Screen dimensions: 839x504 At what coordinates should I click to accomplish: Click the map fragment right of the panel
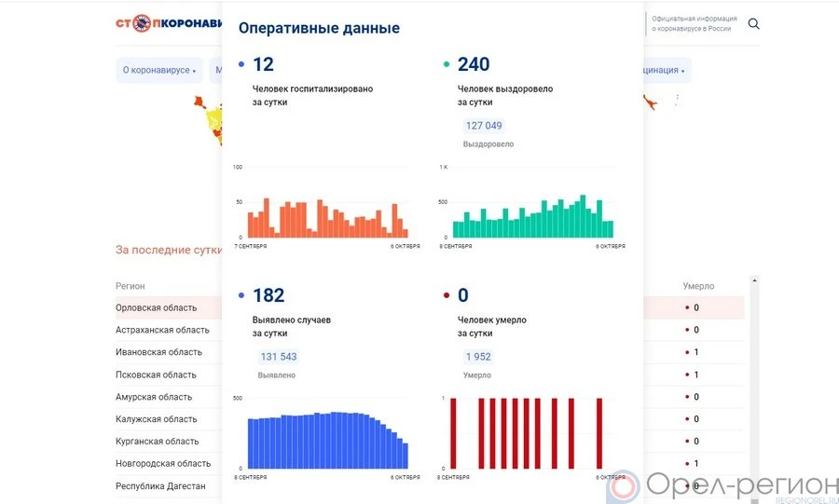[664, 99]
